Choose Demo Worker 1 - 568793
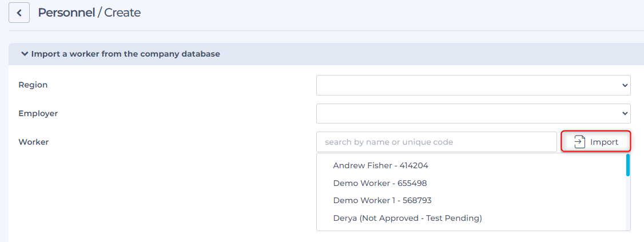Image resolution: width=644 pixels, height=242 pixels. coord(382,200)
